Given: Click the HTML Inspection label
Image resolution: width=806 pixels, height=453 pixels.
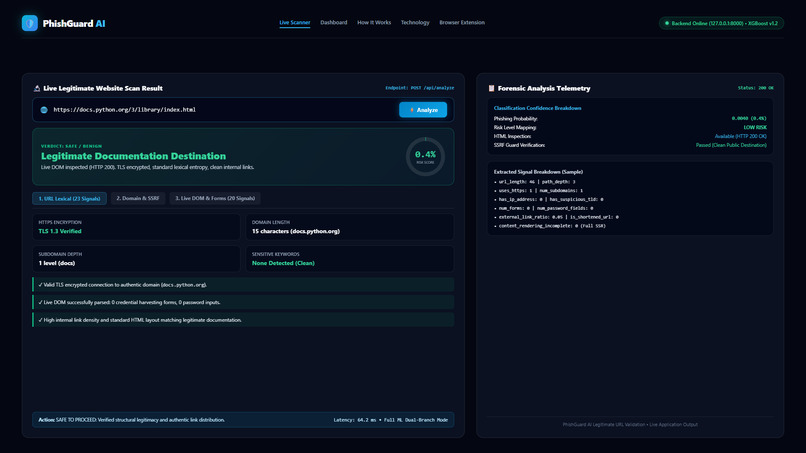Looking at the screenshot, I should pos(512,136).
